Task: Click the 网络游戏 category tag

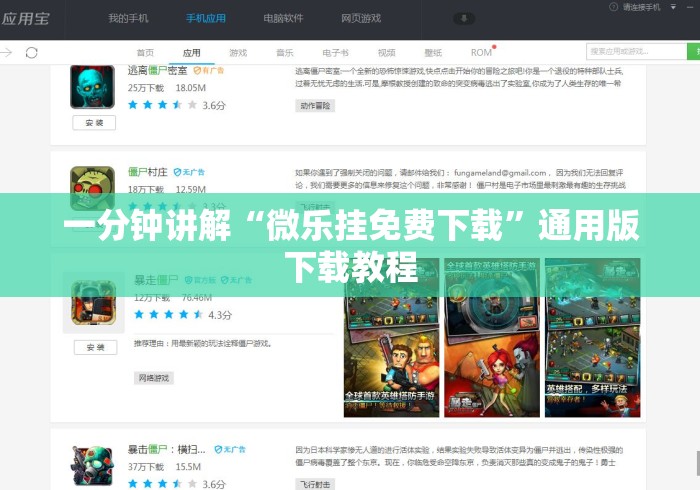Action: [x=154, y=378]
